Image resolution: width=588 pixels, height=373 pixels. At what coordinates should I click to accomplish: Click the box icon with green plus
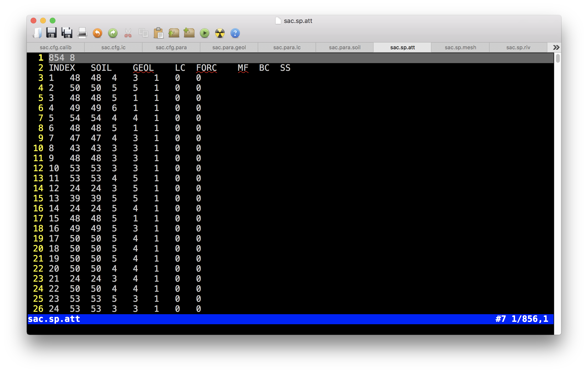(x=189, y=33)
